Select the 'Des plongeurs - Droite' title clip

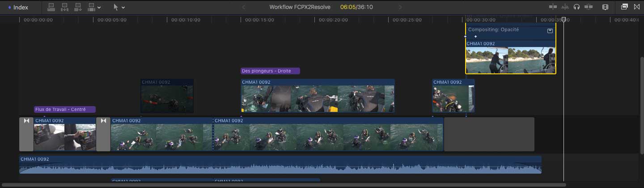click(270, 71)
